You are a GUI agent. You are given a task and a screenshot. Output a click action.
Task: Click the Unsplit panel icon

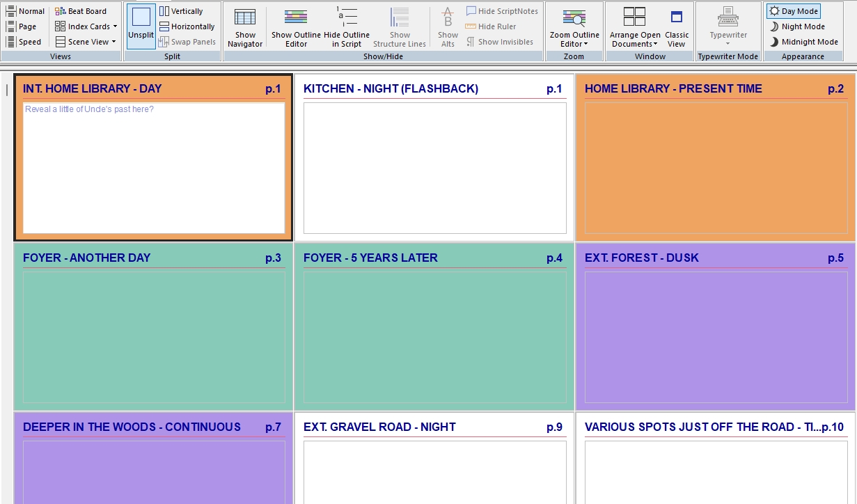coord(141,26)
